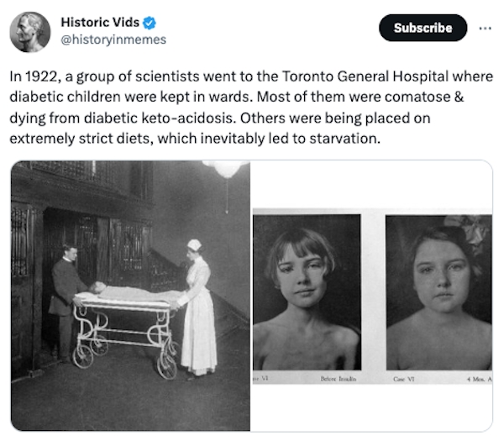Screen dimensions: 504x441
Task: Click the hanging ceiling lamp in the photo
Action: coord(227,170)
